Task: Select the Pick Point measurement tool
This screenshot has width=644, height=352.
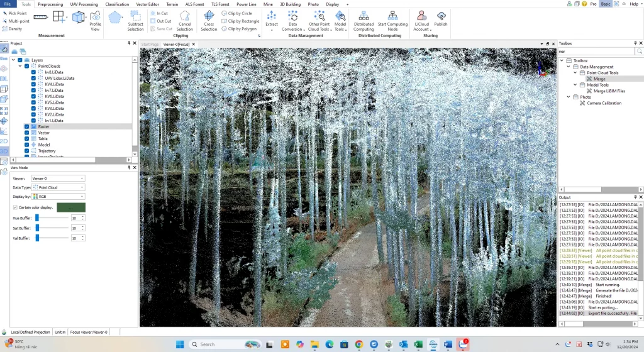Action: [16, 13]
